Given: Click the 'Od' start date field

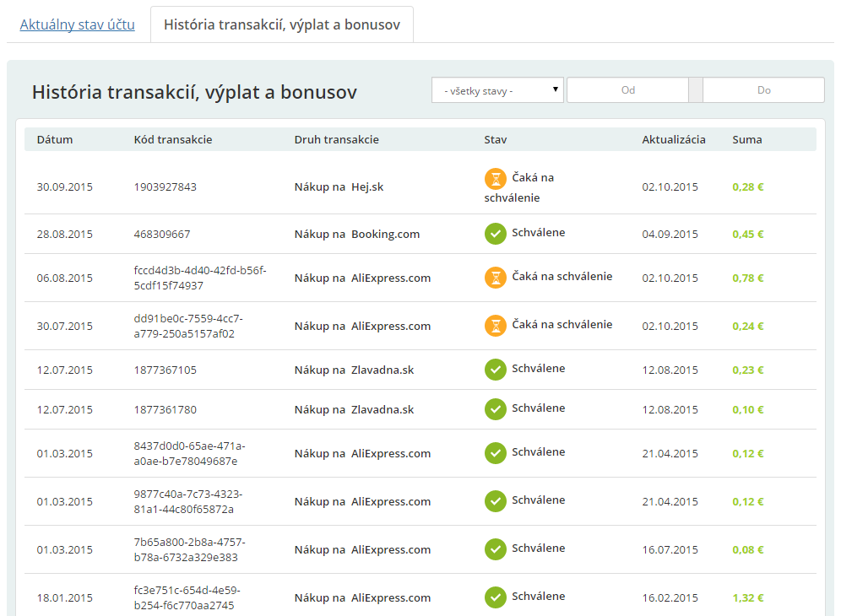Looking at the screenshot, I should coord(627,90).
